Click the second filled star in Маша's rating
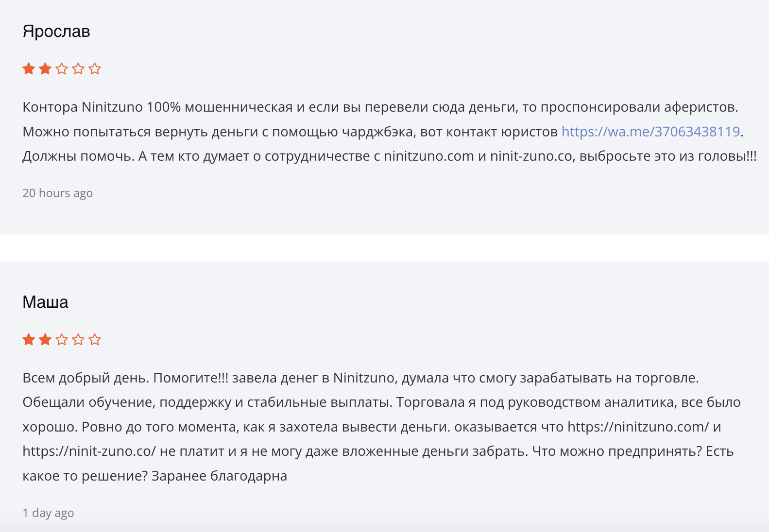This screenshot has width=769, height=532. tap(45, 340)
